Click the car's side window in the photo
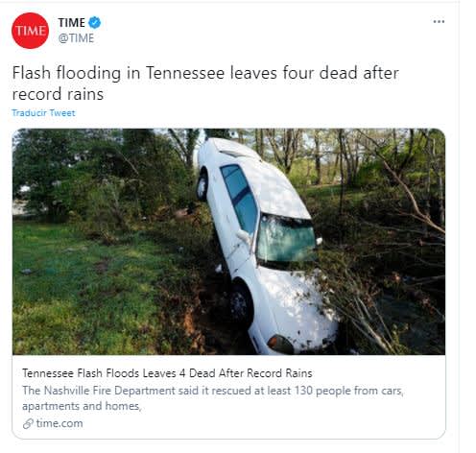This screenshot has height=453, width=476. pos(241,199)
